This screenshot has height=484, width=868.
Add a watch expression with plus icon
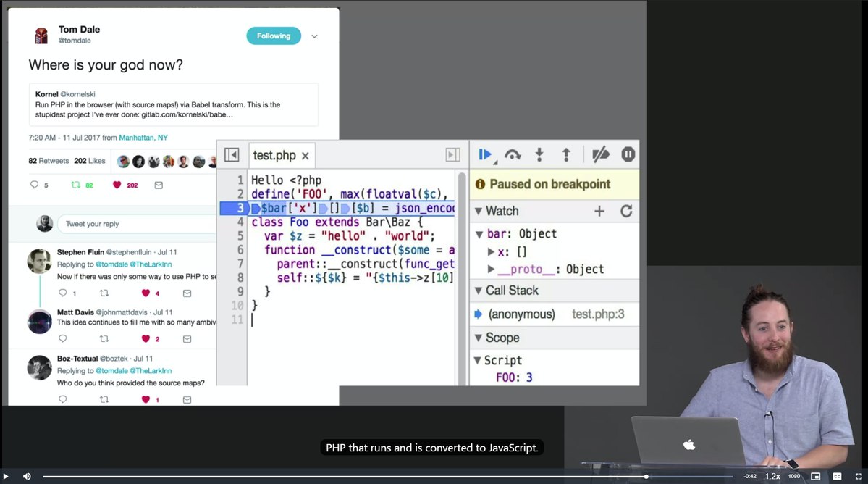[x=599, y=211]
